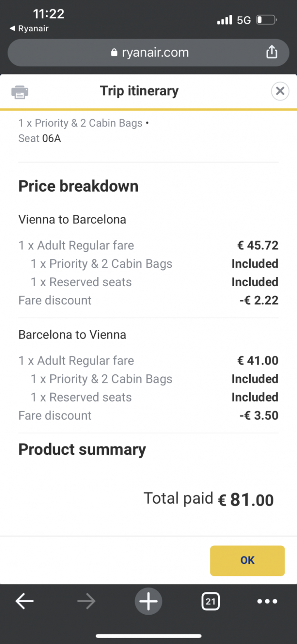Image resolution: width=297 pixels, height=644 pixels.
Task: Close the Trip itinerary dialog
Action: click(280, 91)
